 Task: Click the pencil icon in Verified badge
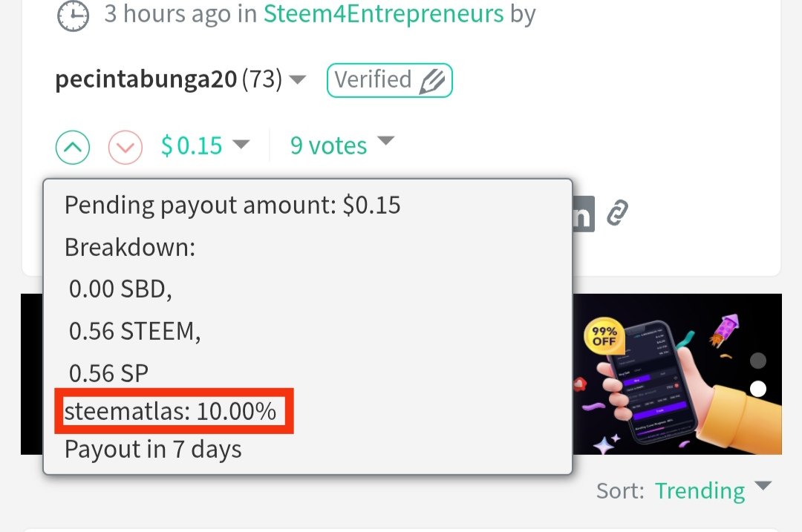pos(432,82)
